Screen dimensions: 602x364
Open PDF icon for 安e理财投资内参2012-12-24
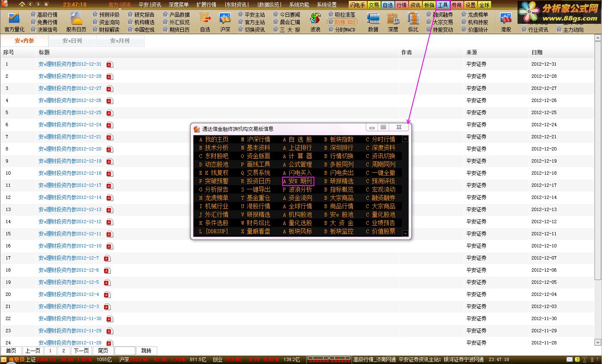point(110,125)
